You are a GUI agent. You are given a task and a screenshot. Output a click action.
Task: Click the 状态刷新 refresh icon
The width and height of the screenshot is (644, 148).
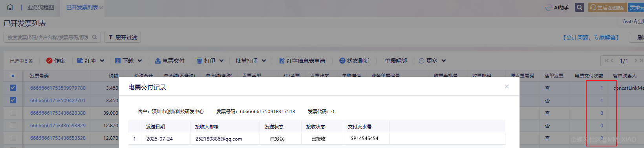tap(342, 61)
